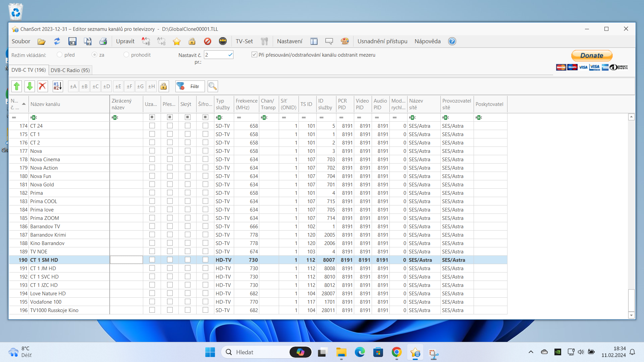The image size is (644, 362).
Task: Click the Název kanálu column header
Action: coord(69,104)
